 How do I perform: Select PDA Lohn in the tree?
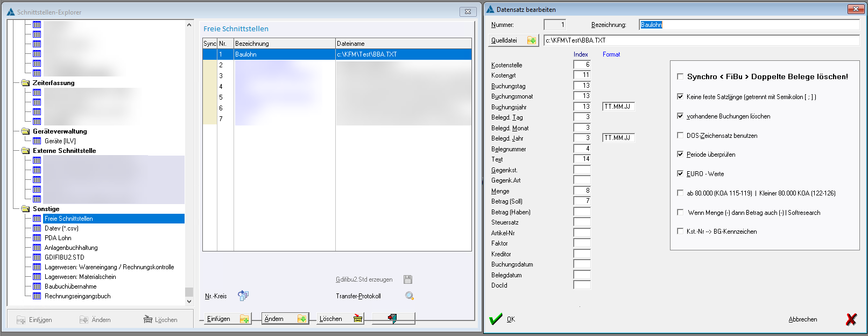58,238
